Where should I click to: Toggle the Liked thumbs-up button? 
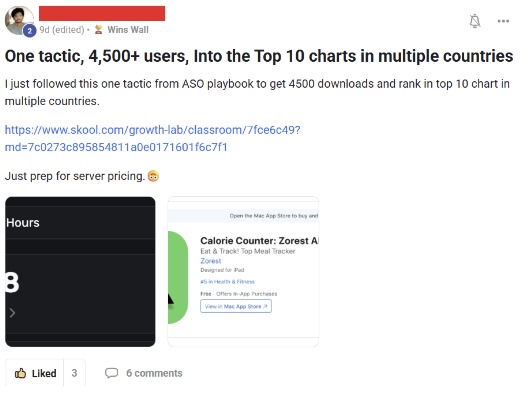36,373
